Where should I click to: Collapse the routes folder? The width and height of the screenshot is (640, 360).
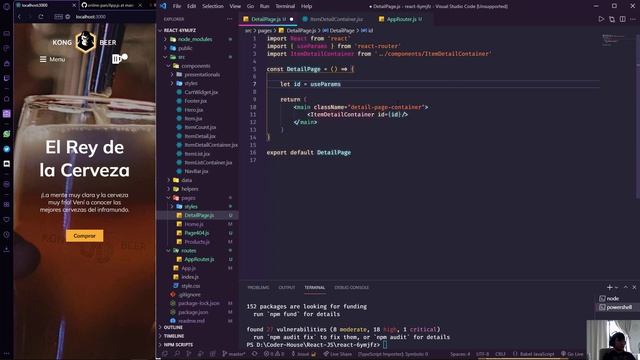tap(188, 251)
